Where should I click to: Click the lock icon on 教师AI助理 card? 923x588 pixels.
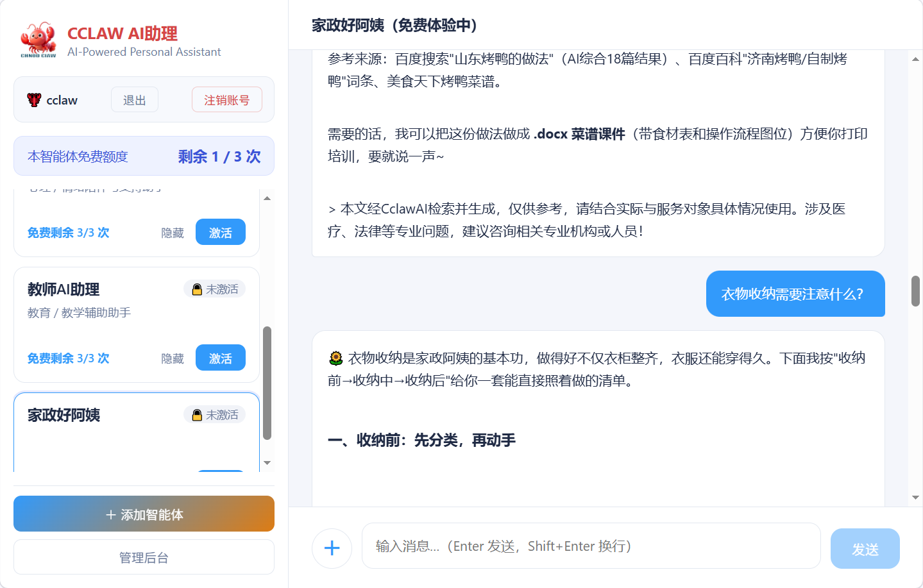197,289
